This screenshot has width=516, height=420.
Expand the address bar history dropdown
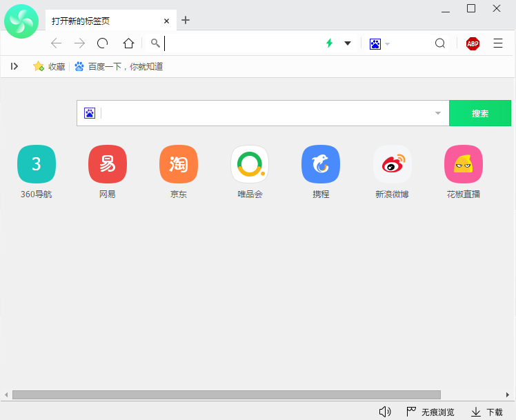[348, 43]
